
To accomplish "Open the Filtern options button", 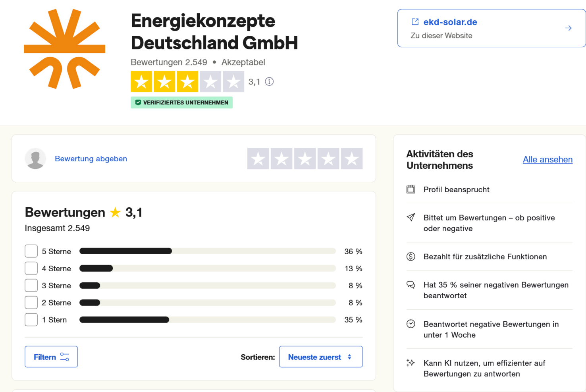I will (x=51, y=357).
